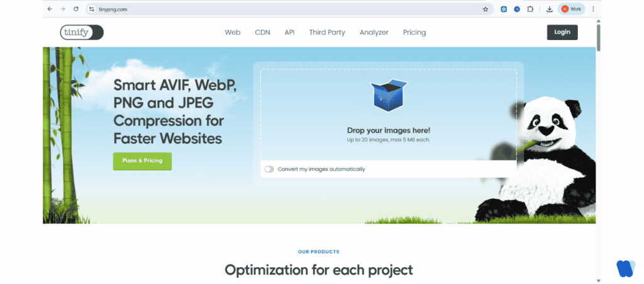This screenshot has height=284, width=644.
Task: Open the Work profile chip
Action: click(x=571, y=9)
